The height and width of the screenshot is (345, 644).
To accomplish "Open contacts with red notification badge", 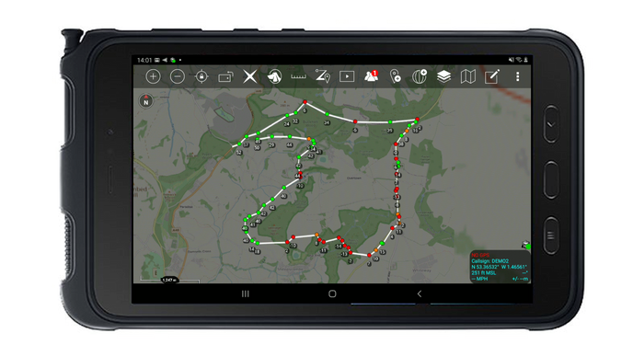I will [x=372, y=76].
